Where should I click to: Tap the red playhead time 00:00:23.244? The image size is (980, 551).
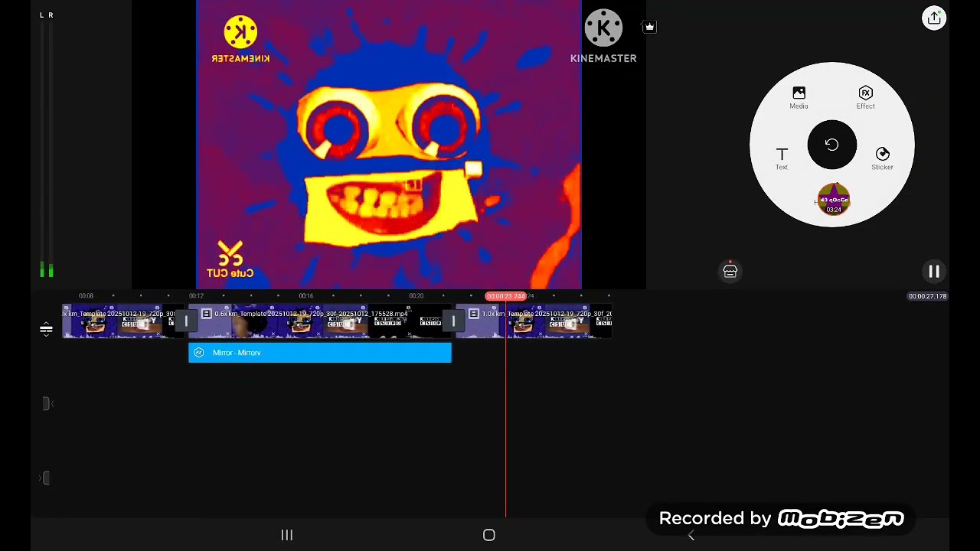pos(506,296)
